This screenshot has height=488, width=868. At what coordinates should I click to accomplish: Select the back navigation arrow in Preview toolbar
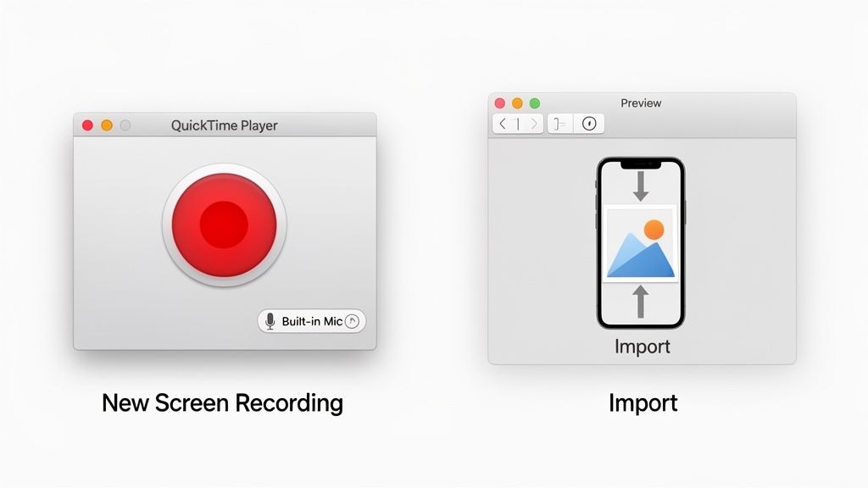click(504, 123)
